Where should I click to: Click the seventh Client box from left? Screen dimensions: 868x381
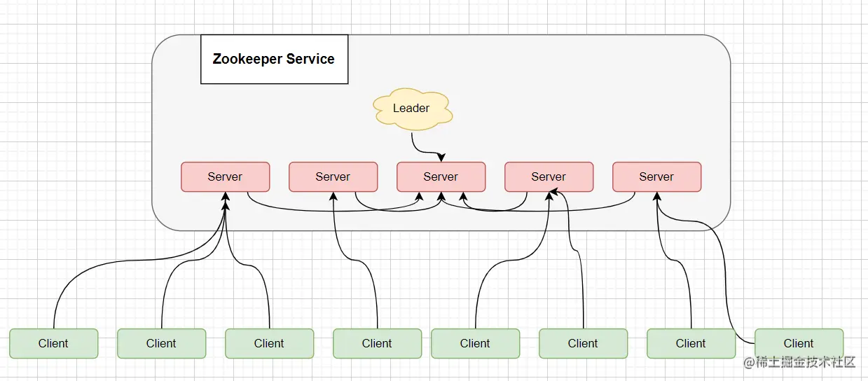[691, 344]
